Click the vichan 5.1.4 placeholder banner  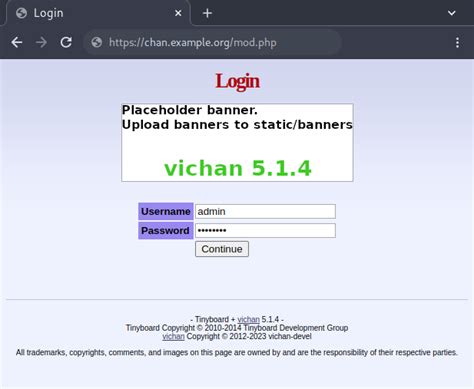pos(237,142)
